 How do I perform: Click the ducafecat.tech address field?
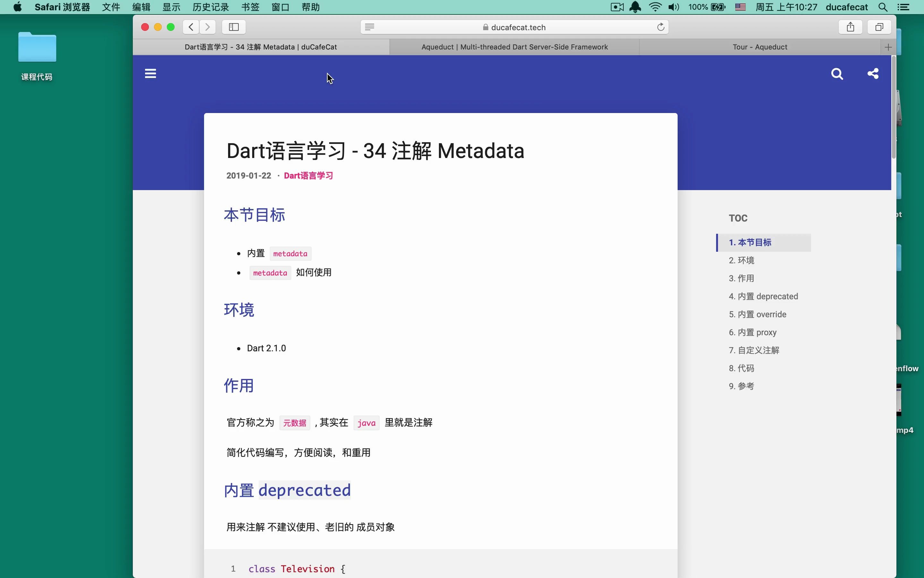coord(514,27)
